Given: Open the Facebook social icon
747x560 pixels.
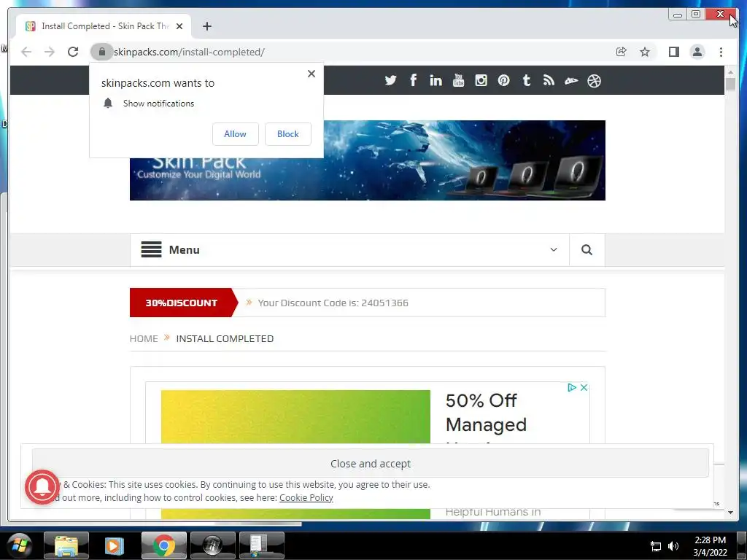Looking at the screenshot, I should click(x=413, y=80).
